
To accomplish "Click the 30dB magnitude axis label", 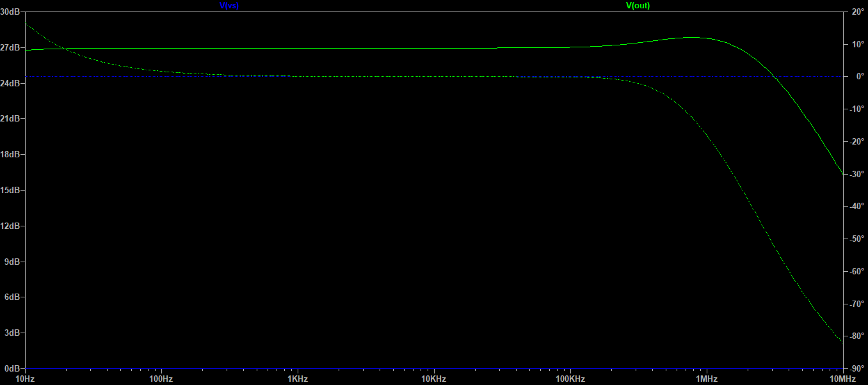I will point(9,12).
